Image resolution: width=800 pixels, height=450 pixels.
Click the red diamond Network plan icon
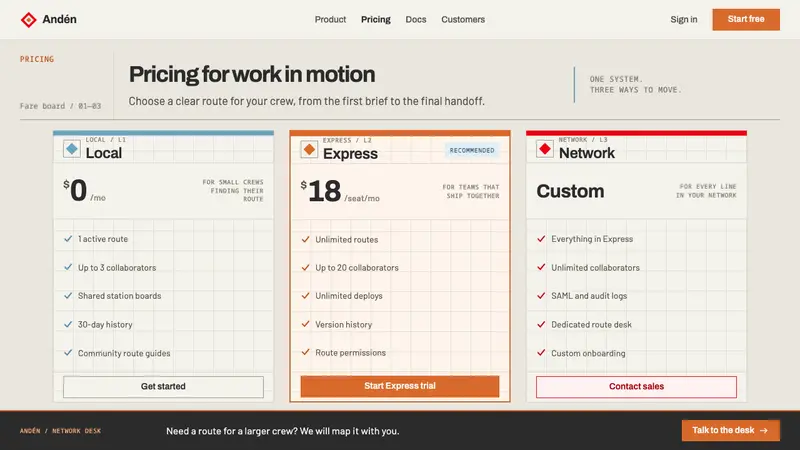tap(545, 149)
